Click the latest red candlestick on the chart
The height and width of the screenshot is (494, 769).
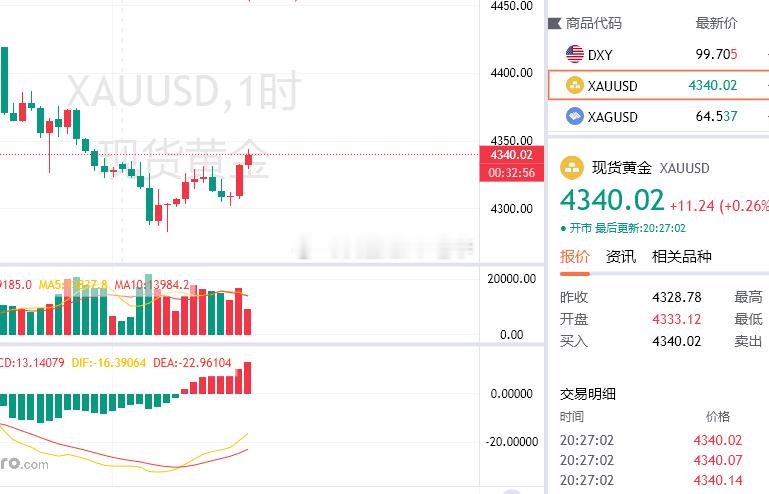[249, 159]
